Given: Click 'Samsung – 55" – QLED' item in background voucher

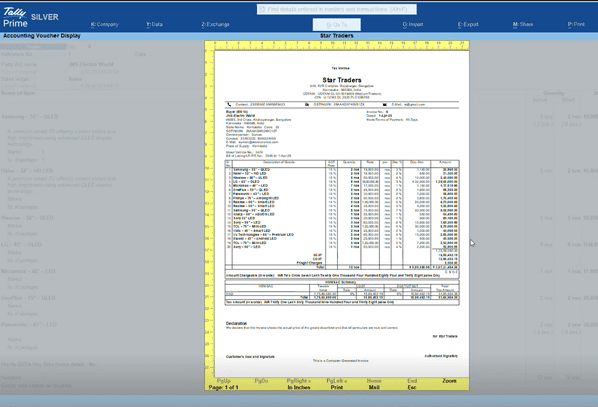Looking at the screenshot, I should tap(30, 116).
